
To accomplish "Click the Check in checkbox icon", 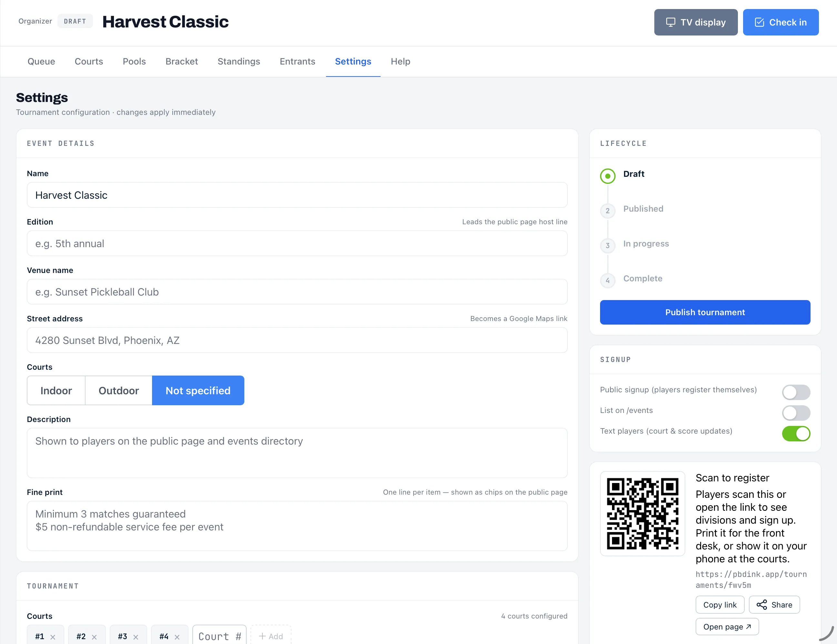I will click(x=759, y=22).
